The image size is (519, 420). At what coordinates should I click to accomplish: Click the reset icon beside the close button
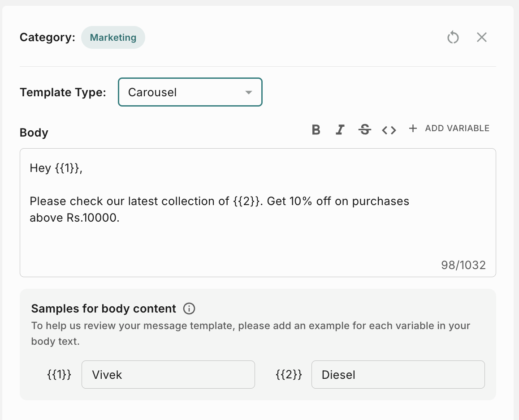[453, 37]
